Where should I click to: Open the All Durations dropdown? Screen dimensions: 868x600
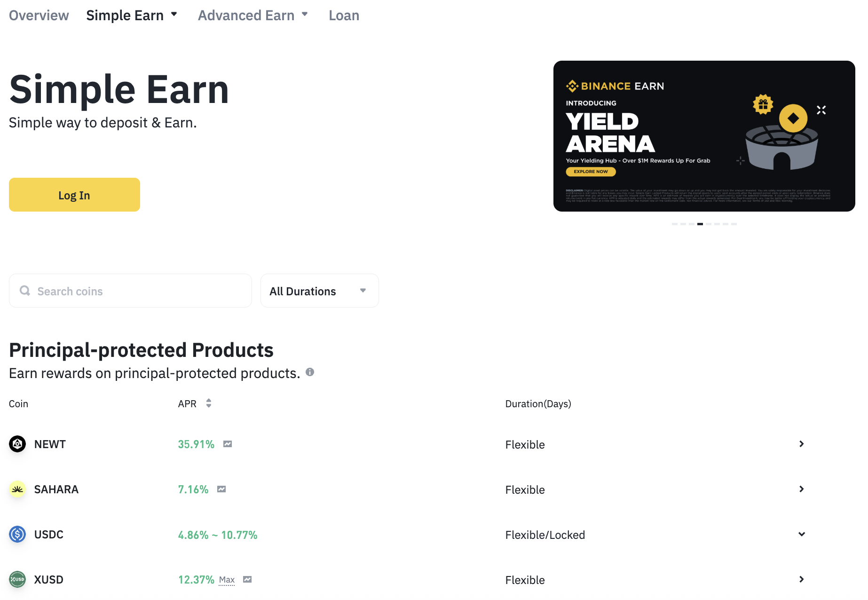pyautogui.click(x=319, y=291)
